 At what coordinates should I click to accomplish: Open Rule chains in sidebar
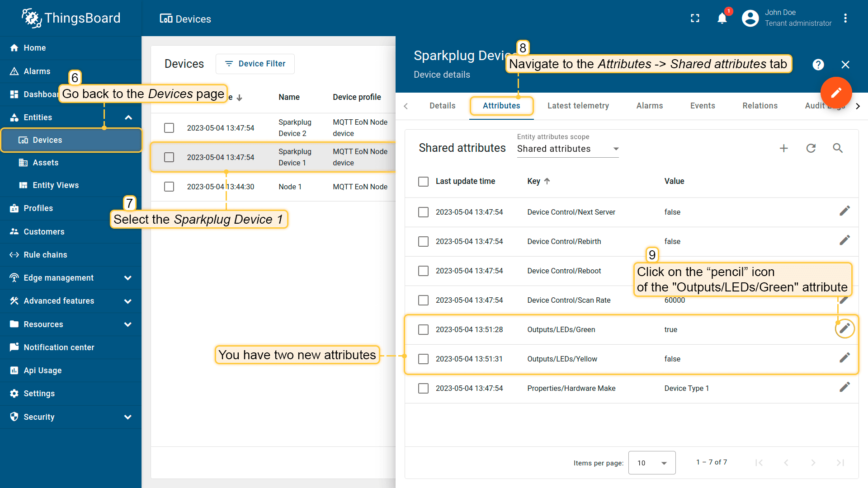pyautogui.click(x=45, y=255)
